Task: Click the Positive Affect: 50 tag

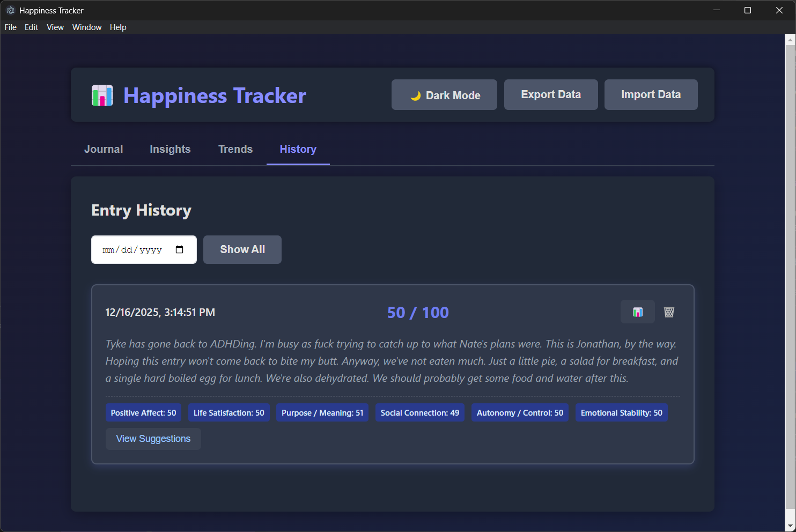Action: click(144, 412)
